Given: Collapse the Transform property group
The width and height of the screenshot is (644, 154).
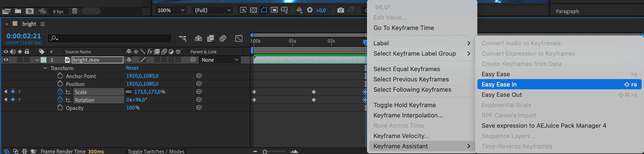Looking at the screenshot, I should (x=45, y=68).
